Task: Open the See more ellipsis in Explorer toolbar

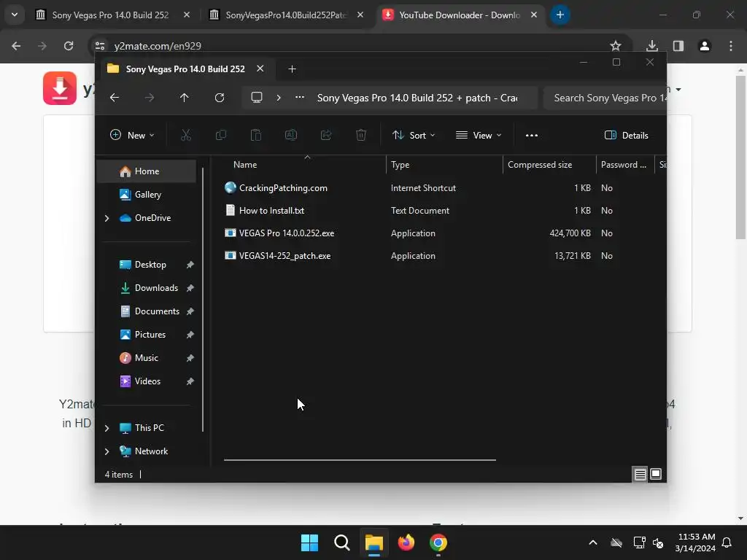Action: pos(532,135)
